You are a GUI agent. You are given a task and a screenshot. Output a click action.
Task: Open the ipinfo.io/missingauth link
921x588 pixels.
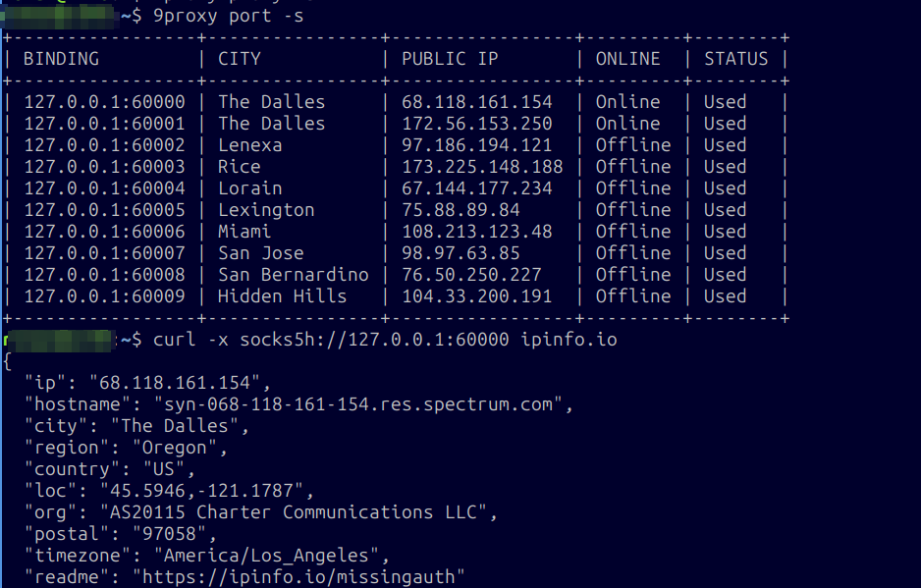[x=298, y=577]
